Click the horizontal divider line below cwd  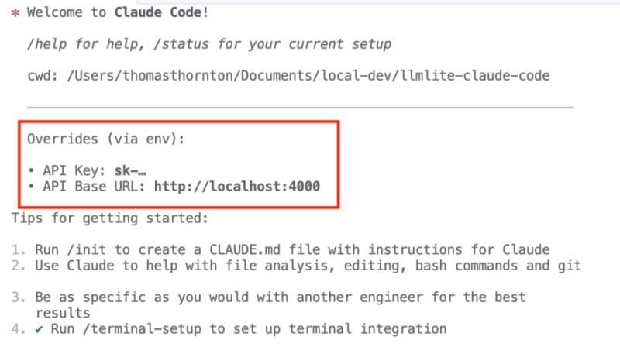[x=300, y=107]
